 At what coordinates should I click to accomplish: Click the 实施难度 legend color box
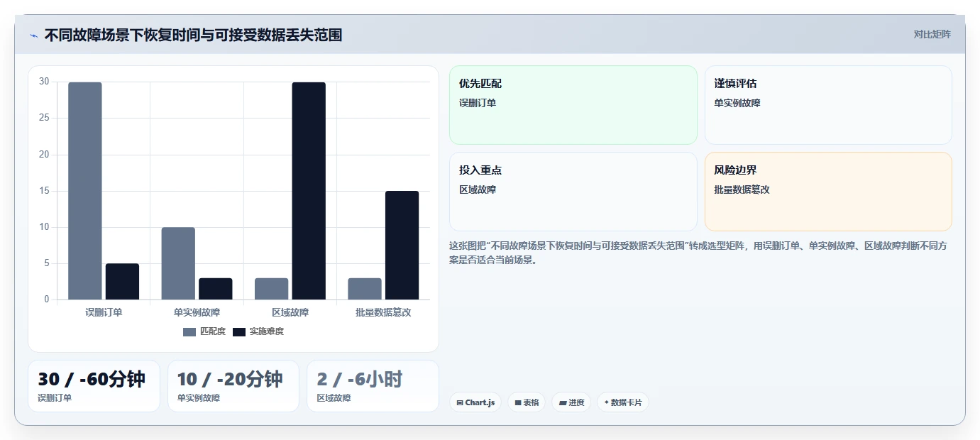[x=239, y=332]
